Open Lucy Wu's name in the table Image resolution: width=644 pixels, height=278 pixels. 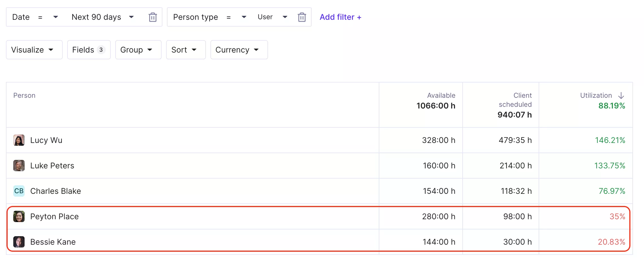point(46,140)
